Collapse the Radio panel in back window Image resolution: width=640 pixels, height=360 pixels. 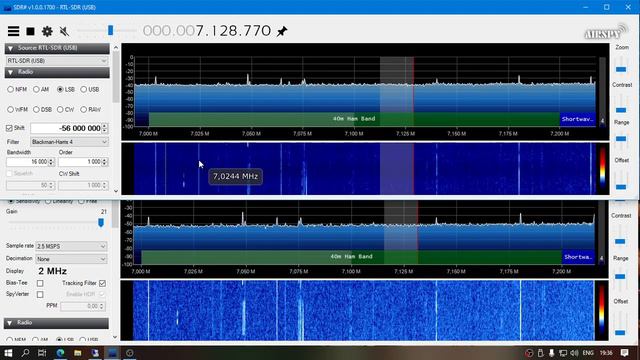pyautogui.click(x=56, y=323)
